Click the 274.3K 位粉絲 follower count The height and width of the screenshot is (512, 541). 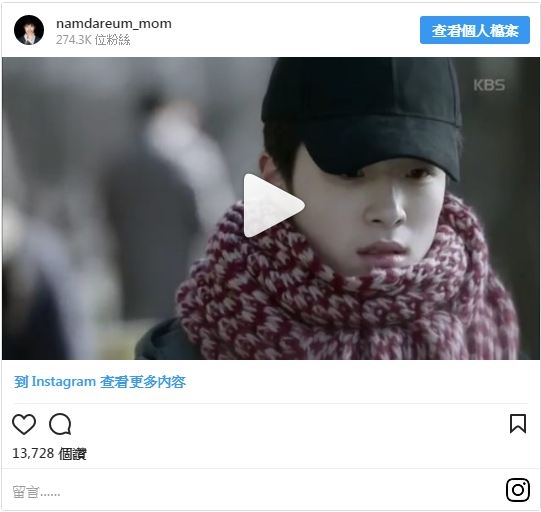point(93,40)
